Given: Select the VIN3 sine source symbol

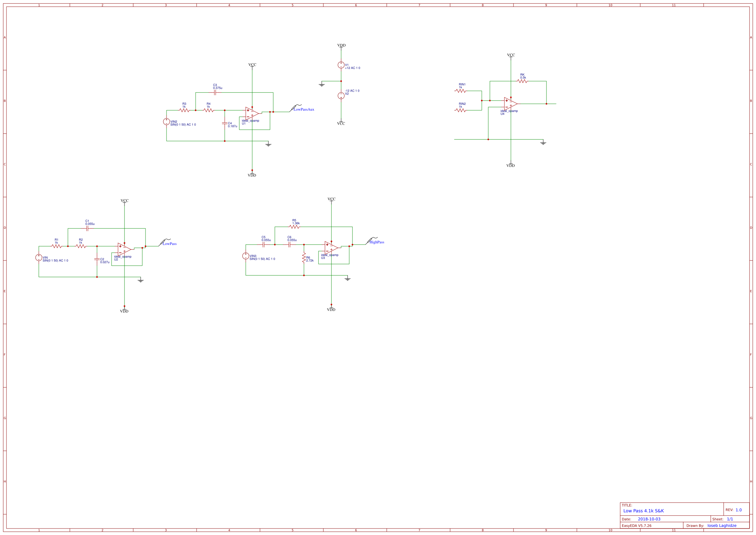Looking at the screenshot, I should [246, 256].
